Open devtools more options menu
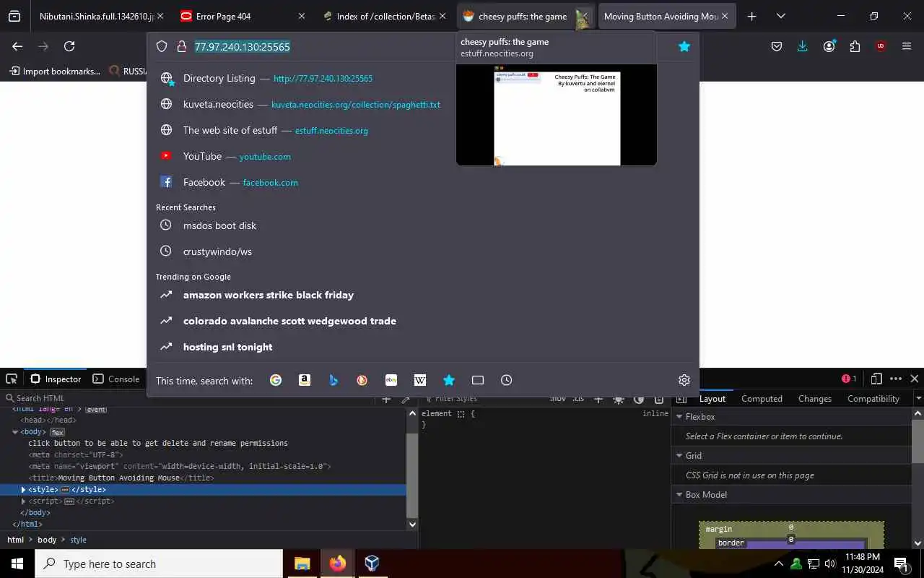The height and width of the screenshot is (578, 924). pyautogui.click(x=896, y=379)
